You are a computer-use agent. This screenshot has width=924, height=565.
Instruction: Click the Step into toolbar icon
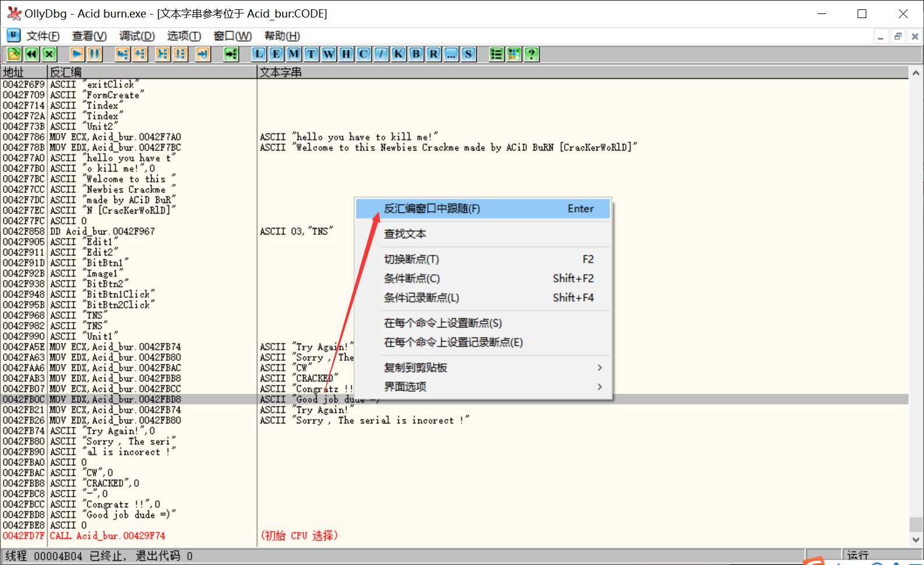pos(122,54)
